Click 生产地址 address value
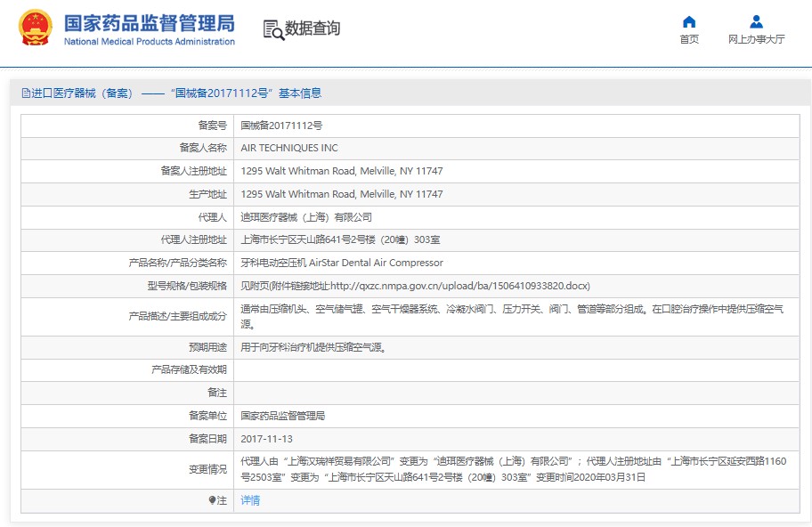This screenshot has width=812, height=527. [342, 194]
